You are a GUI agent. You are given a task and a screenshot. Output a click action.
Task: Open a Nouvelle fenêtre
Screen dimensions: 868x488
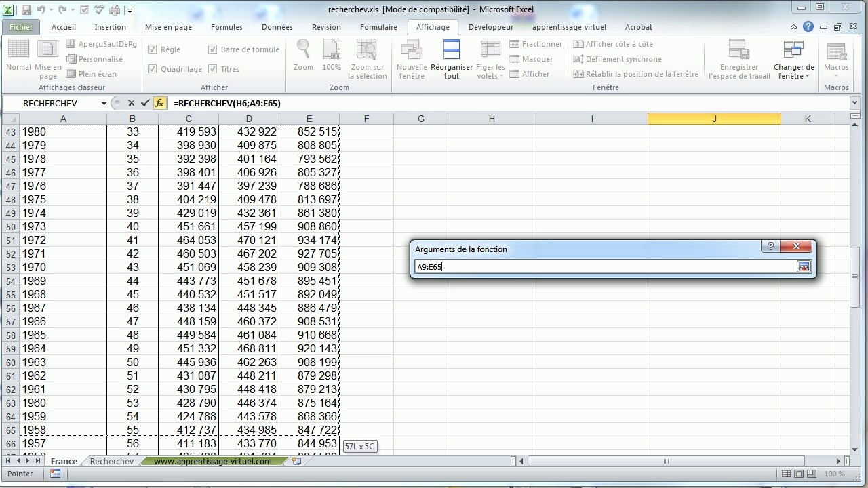coord(412,60)
